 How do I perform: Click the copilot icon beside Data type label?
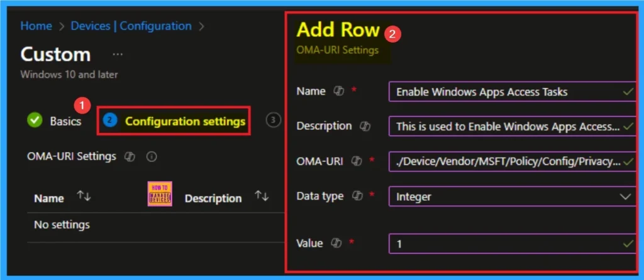coord(356,197)
